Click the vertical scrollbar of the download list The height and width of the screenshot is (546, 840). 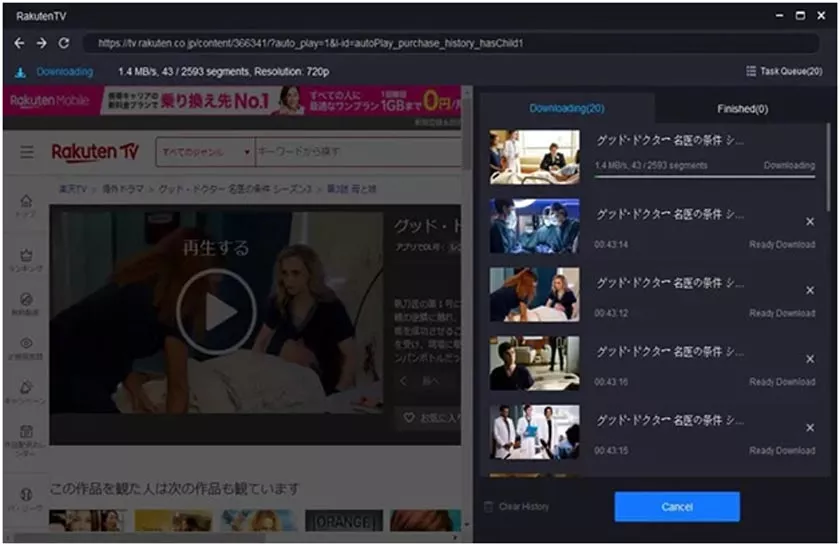(828, 167)
